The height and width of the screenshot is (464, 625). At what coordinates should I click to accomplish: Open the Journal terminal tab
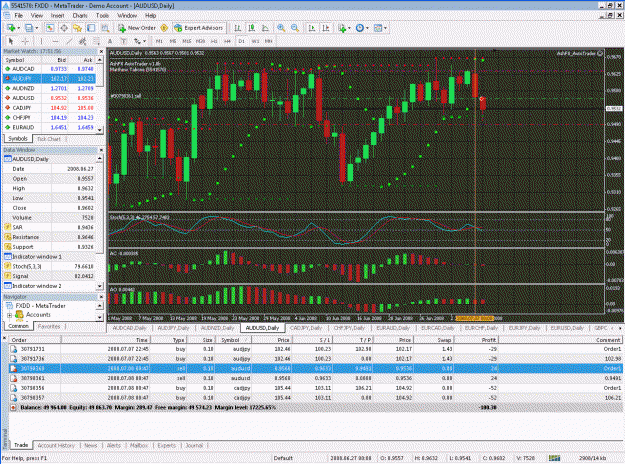click(x=194, y=446)
